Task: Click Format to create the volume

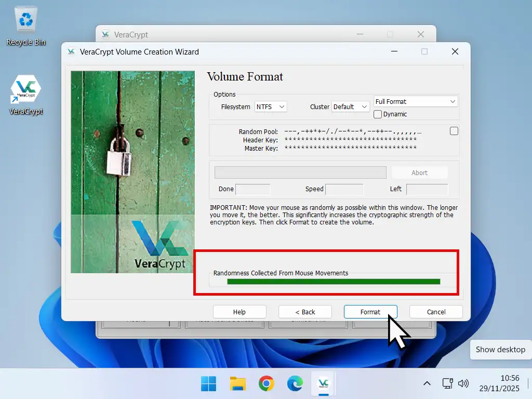Action: pos(370,312)
